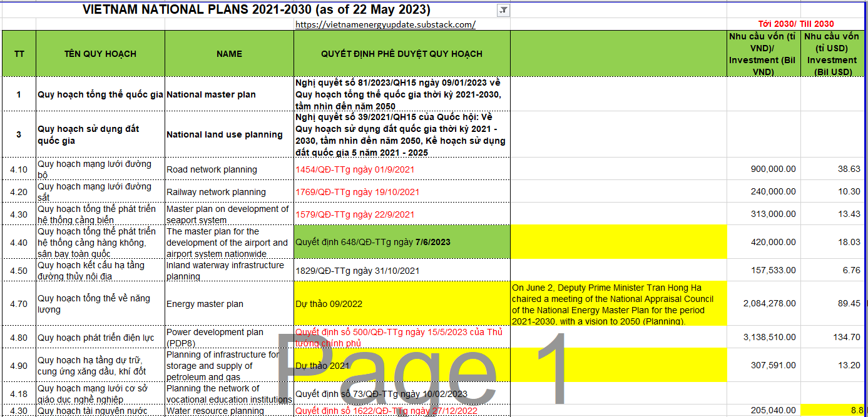Select the Nhu cầu vốn (tỉ USD) header
The image size is (868, 417).
832,54
